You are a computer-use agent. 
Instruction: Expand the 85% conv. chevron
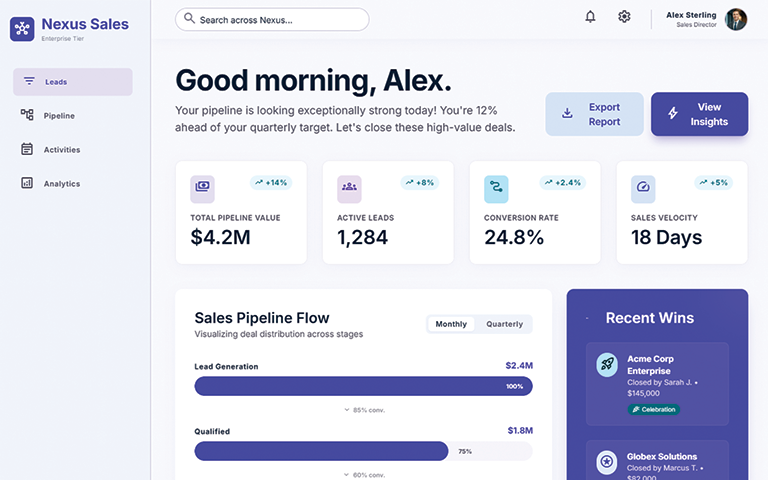347,409
